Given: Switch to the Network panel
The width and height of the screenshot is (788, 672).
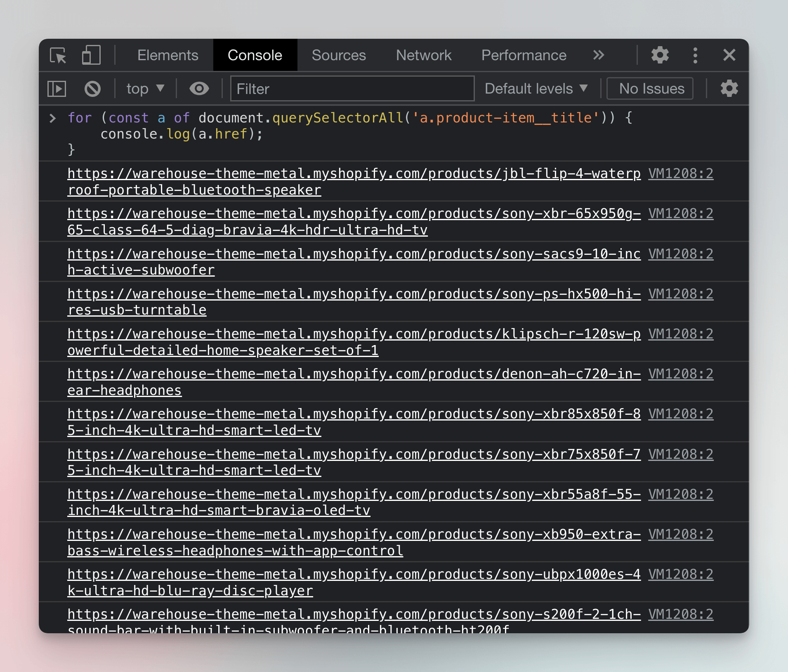Looking at the screenshot, I should point(423,55).
